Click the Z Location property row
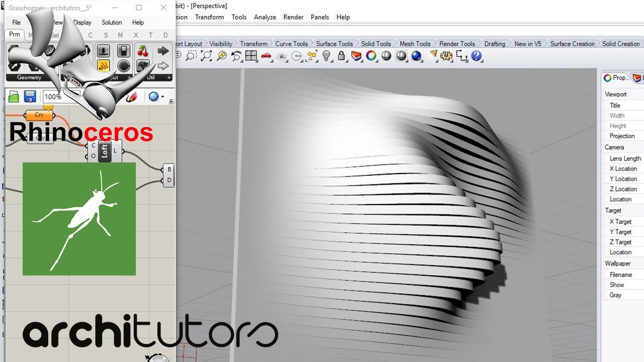Screen dimensions: 644x362 coord(624,189)
